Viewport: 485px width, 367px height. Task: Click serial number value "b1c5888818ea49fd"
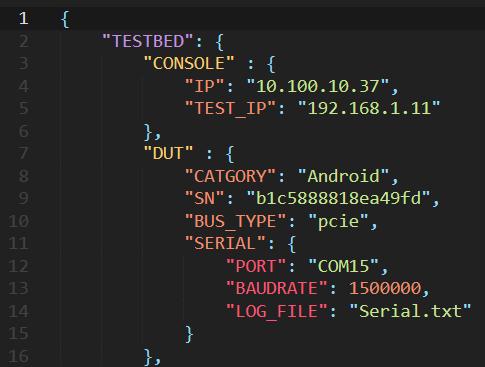click(x=338, y=199)
